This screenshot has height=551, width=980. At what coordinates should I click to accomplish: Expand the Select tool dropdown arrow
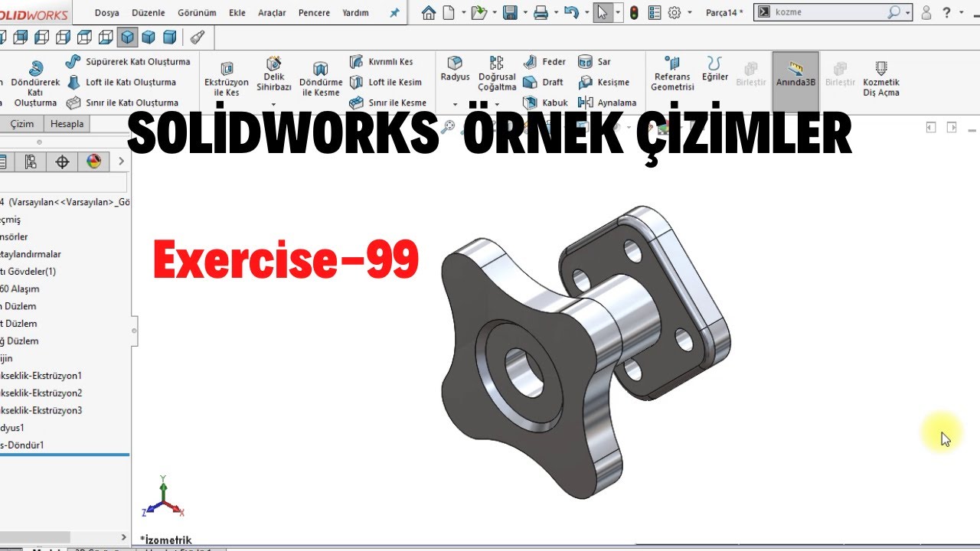(x=618, y=13)
